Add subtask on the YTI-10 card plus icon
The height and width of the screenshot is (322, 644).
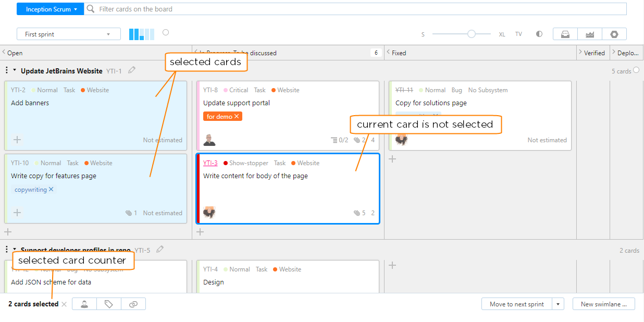[17, 213]
